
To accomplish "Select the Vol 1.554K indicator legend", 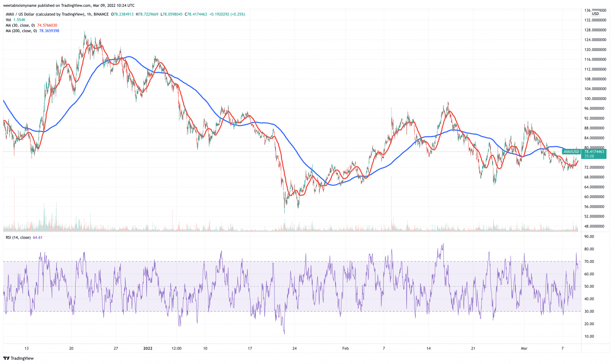I will [x=16, y=20].
